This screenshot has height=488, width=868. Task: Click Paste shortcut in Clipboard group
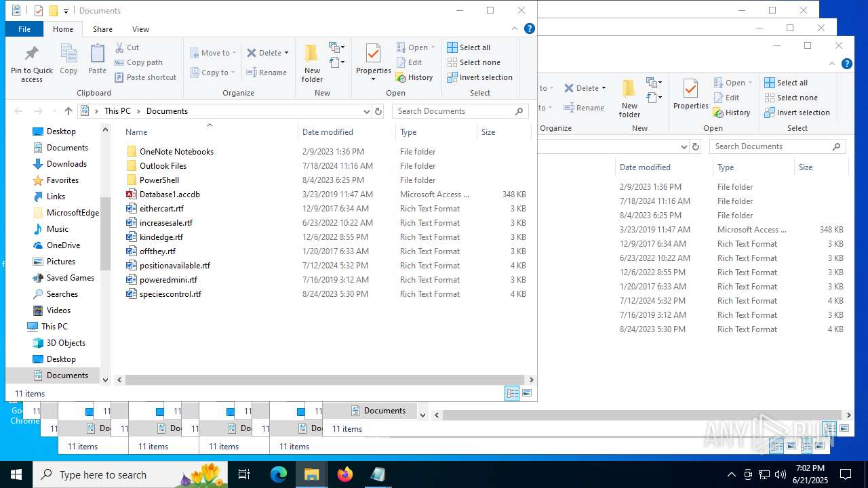pyautogui.click(x=145, y=77)
